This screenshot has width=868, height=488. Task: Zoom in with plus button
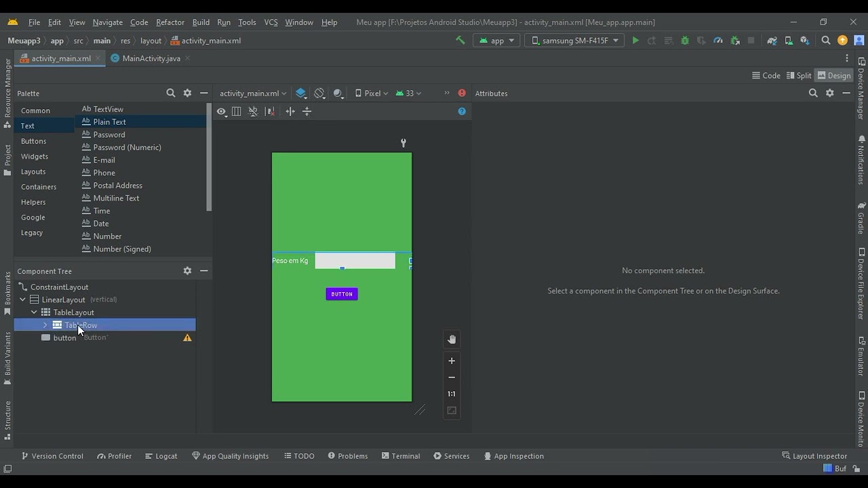[x=452, y=361]
